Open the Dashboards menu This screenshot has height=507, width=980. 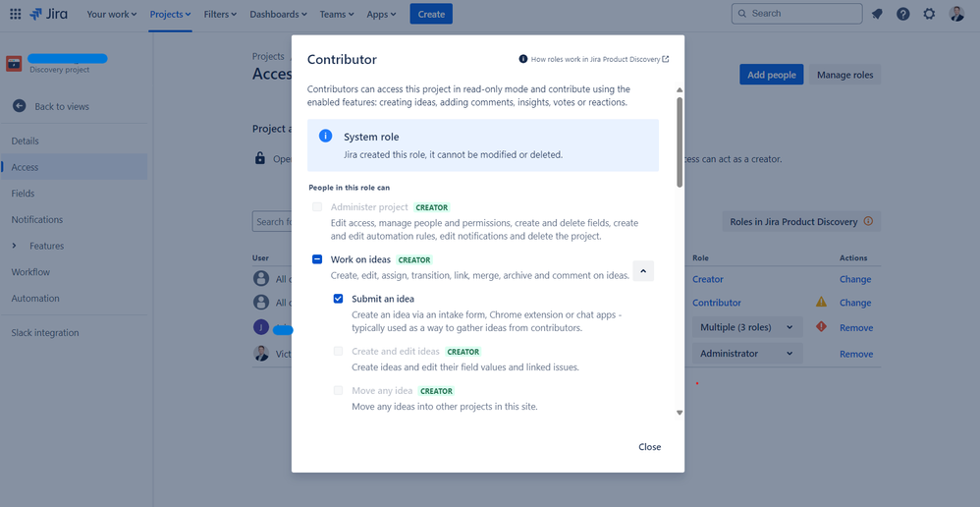click(x=278, y=14)
